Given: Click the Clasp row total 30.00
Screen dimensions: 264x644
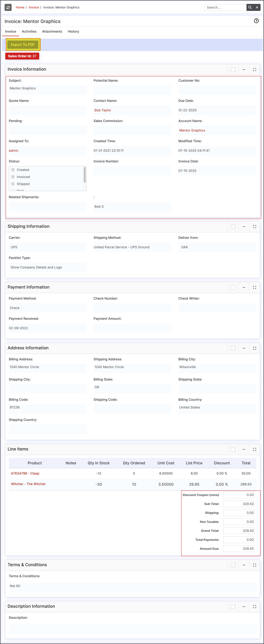Looking at the screenshot, I should [246, 473].
